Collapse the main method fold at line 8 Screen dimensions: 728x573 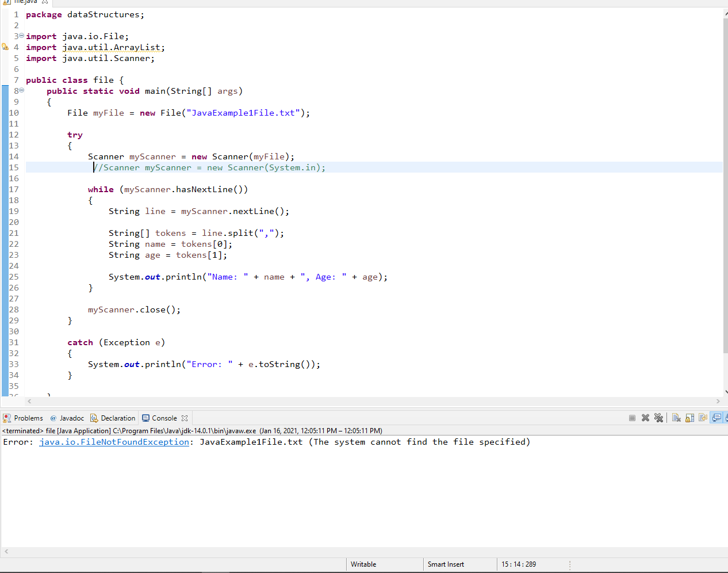(21, 90)
